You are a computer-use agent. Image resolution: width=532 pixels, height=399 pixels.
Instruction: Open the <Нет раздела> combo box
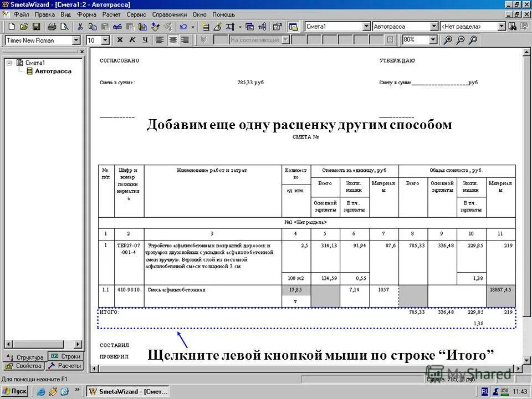(x=502, y=26)
